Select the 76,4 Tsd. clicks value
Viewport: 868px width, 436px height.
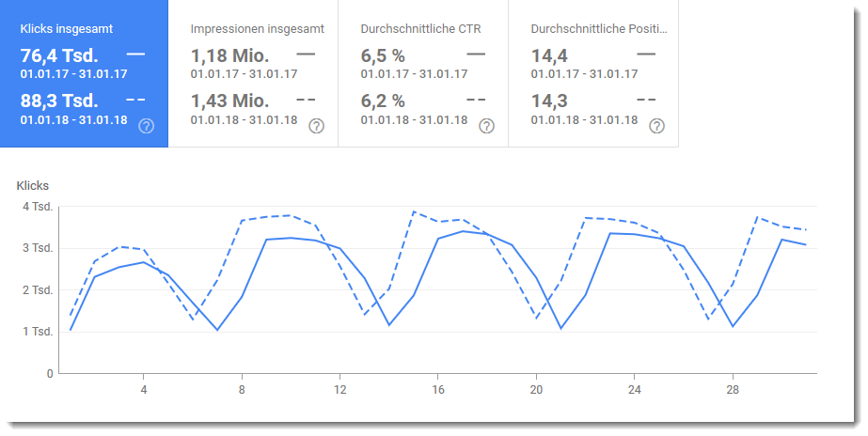coord(59,55)
